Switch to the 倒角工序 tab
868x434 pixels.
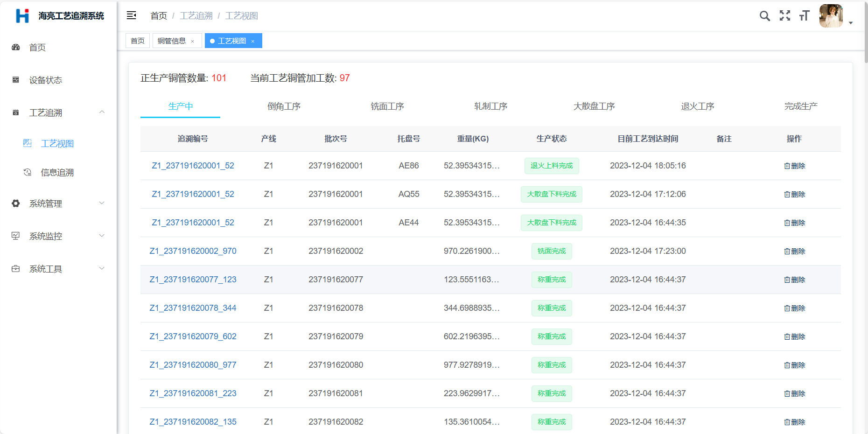[x=284, y=106]
